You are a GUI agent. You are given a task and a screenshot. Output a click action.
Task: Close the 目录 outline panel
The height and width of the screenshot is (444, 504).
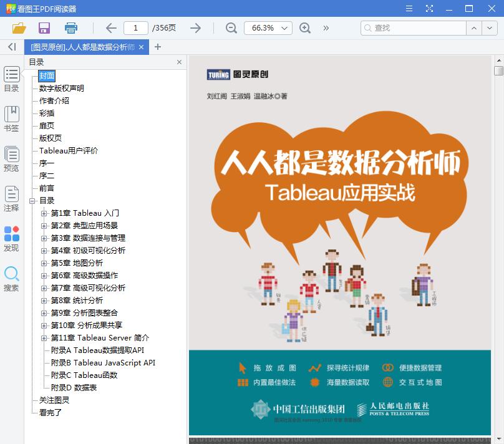180,62
